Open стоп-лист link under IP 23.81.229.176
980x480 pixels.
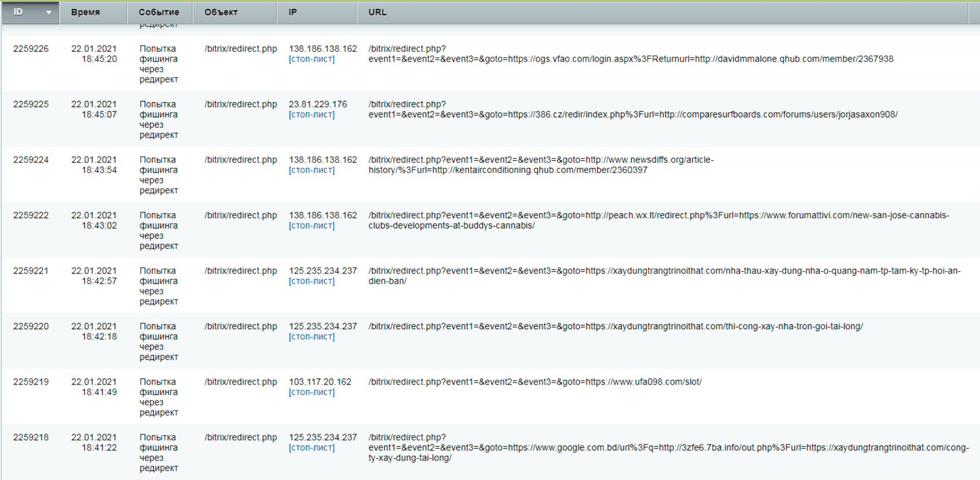tap(312, 115)
